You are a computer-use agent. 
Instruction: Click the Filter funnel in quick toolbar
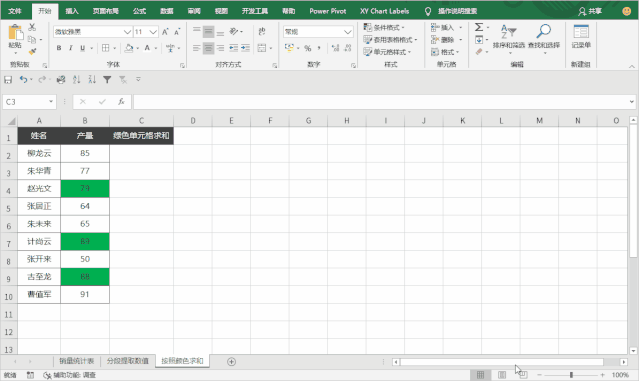107,79
